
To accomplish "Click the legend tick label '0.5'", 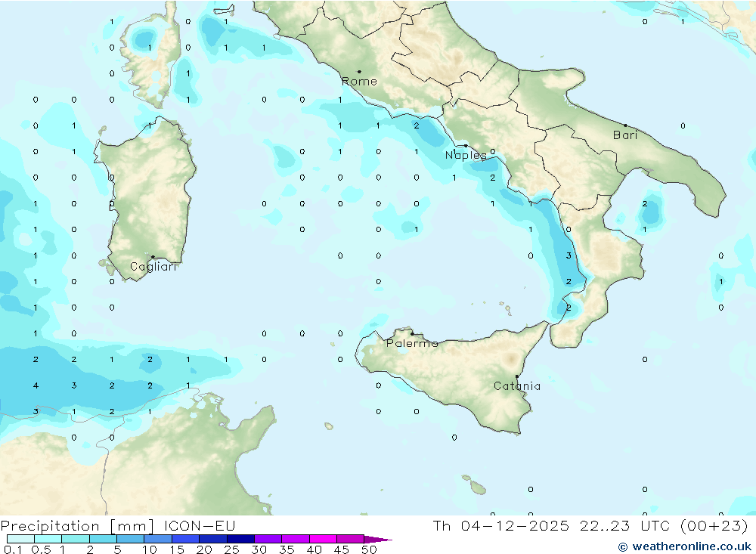I will click(x=41, y=549).
